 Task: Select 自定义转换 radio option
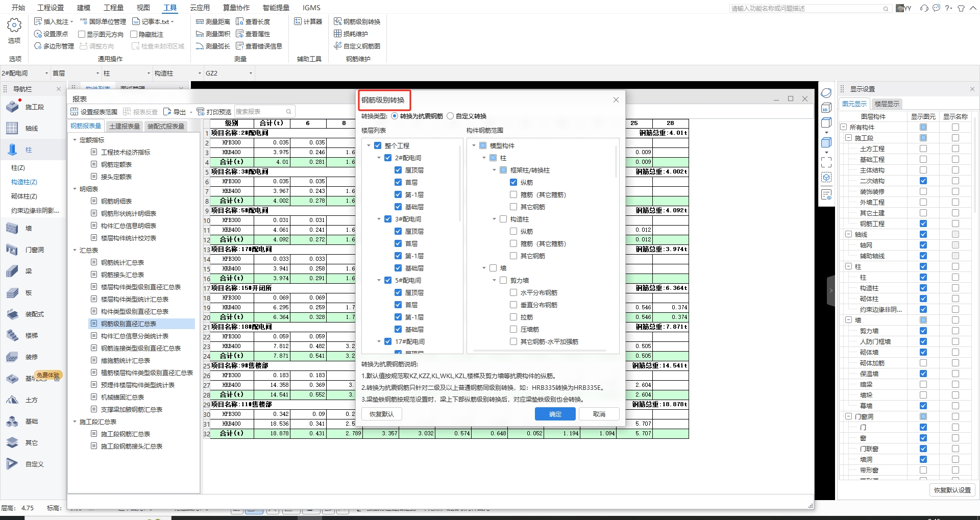[450, 116]
